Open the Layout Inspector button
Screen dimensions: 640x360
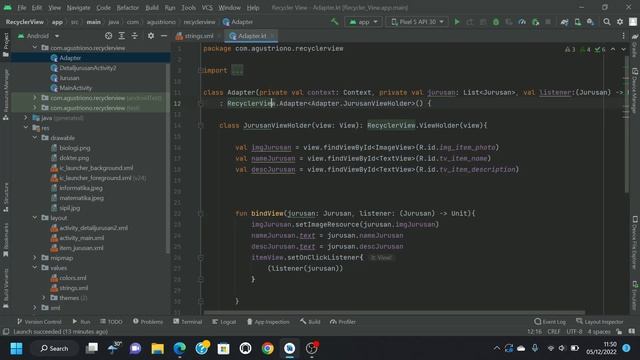pos(600,322)
